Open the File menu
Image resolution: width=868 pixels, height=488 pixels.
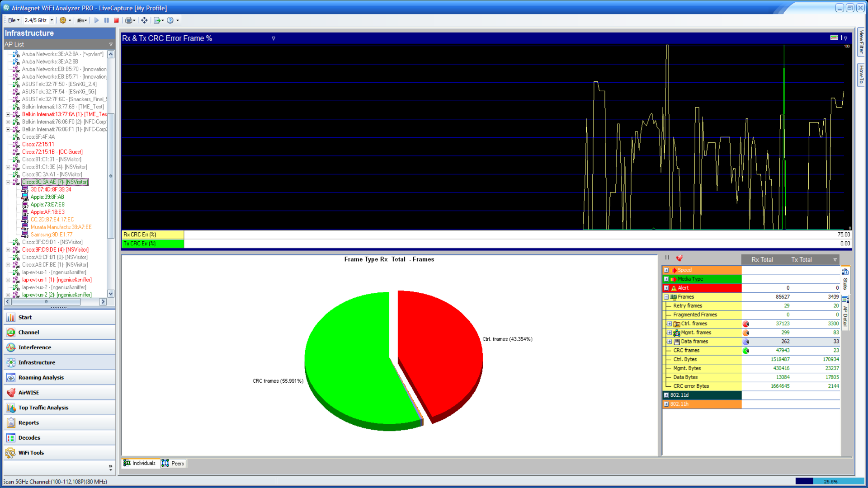[x=11, y=20]
